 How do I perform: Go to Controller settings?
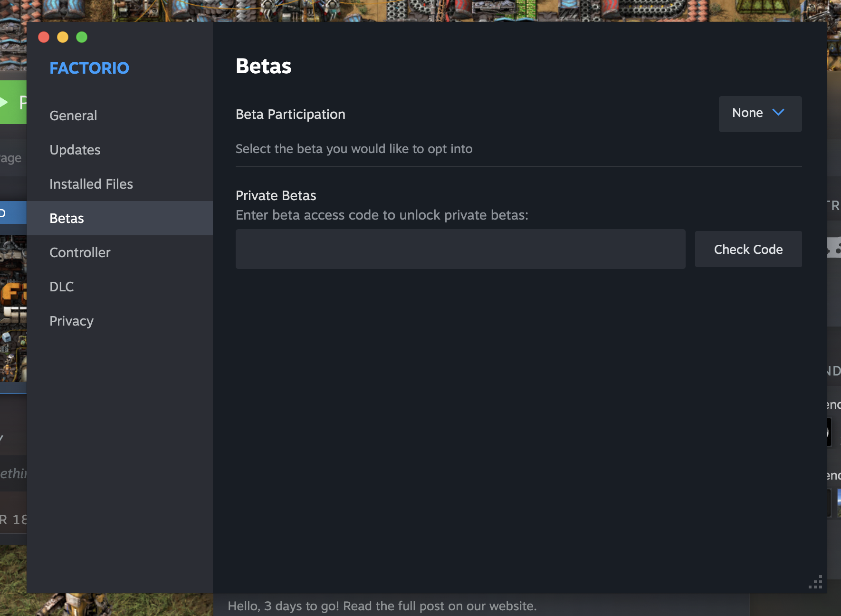pyautogui.click(x=80, y=252)
